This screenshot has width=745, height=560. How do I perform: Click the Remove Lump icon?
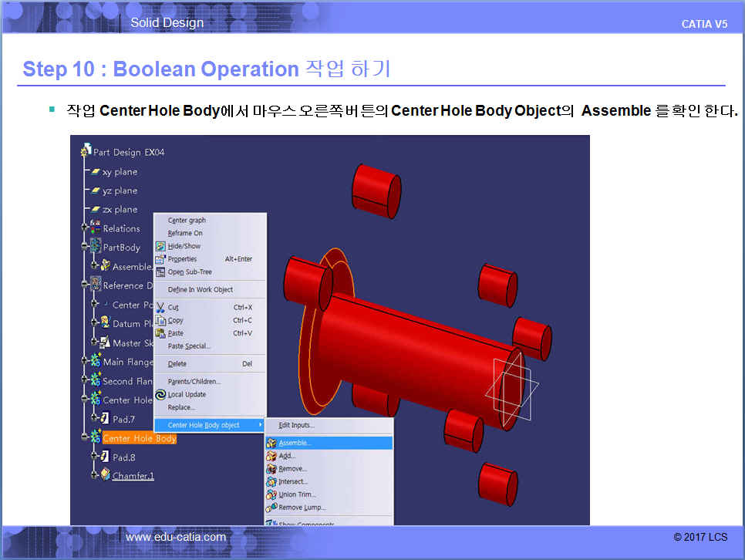pos(271,508)
